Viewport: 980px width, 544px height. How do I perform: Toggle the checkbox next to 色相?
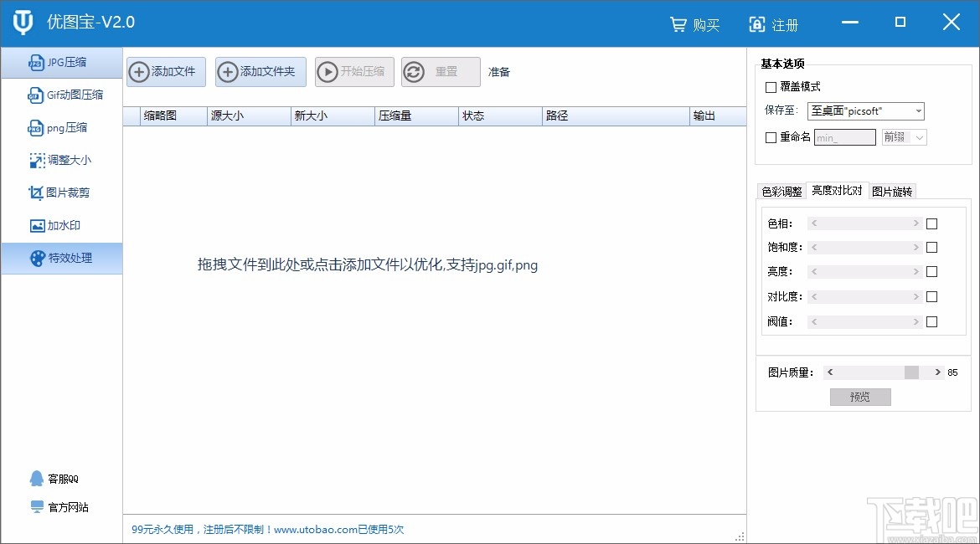930,223
